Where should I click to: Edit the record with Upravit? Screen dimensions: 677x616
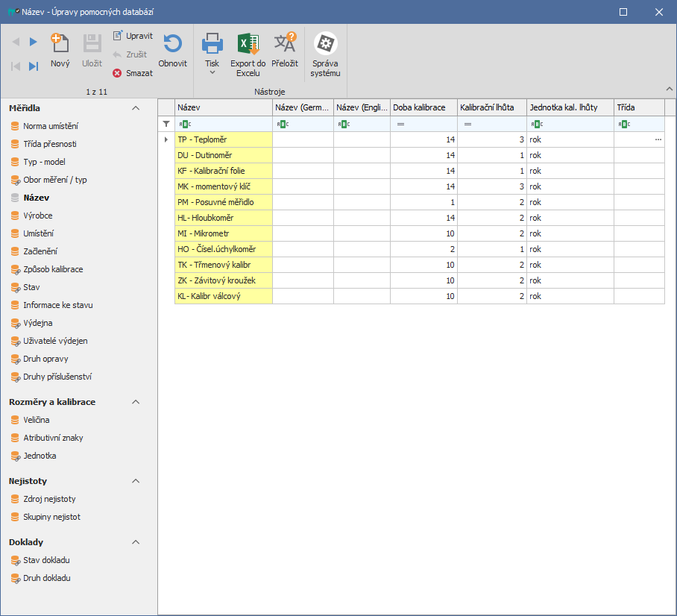coord(133,36)
